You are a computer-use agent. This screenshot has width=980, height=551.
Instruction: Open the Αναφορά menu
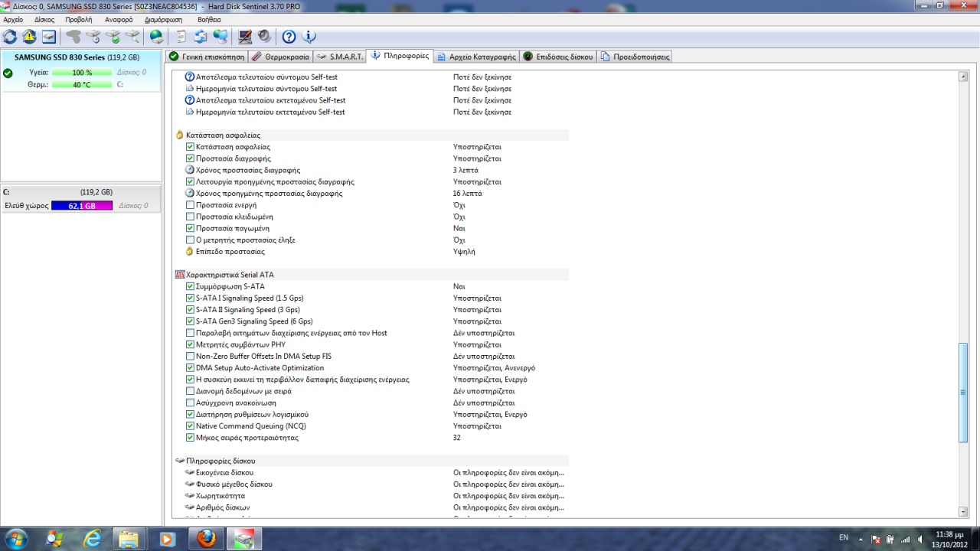pos(119,20)
